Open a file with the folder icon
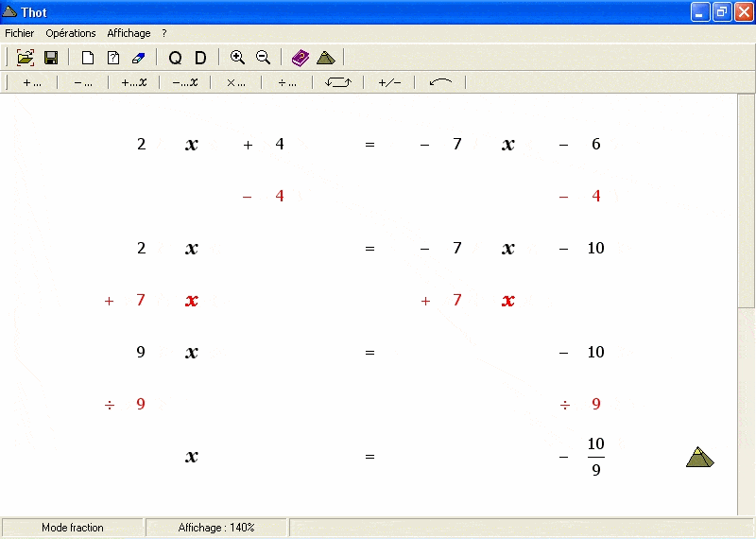This screenshot has height=539, width=756. pyautogui.click(x=26, y=58)
